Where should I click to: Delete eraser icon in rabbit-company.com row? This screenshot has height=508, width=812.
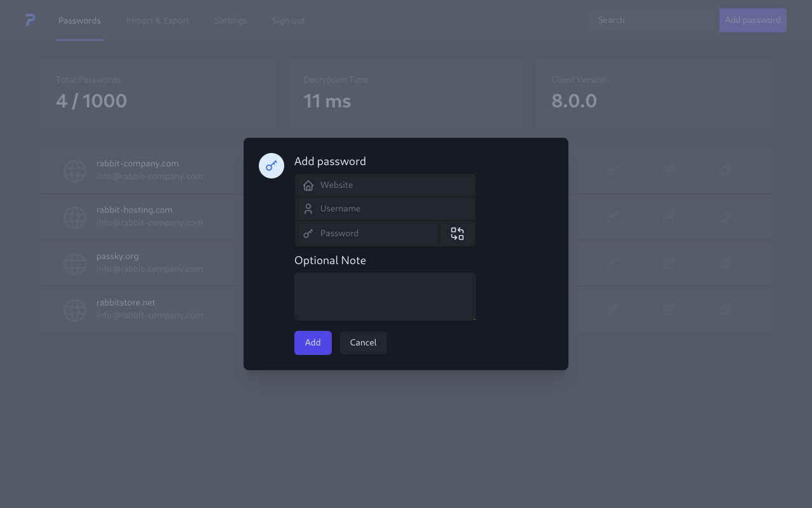pos(726,170)
